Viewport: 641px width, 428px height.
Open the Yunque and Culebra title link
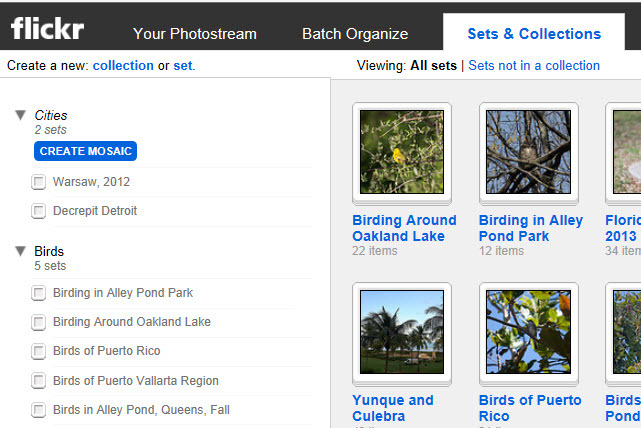(393, 408)
